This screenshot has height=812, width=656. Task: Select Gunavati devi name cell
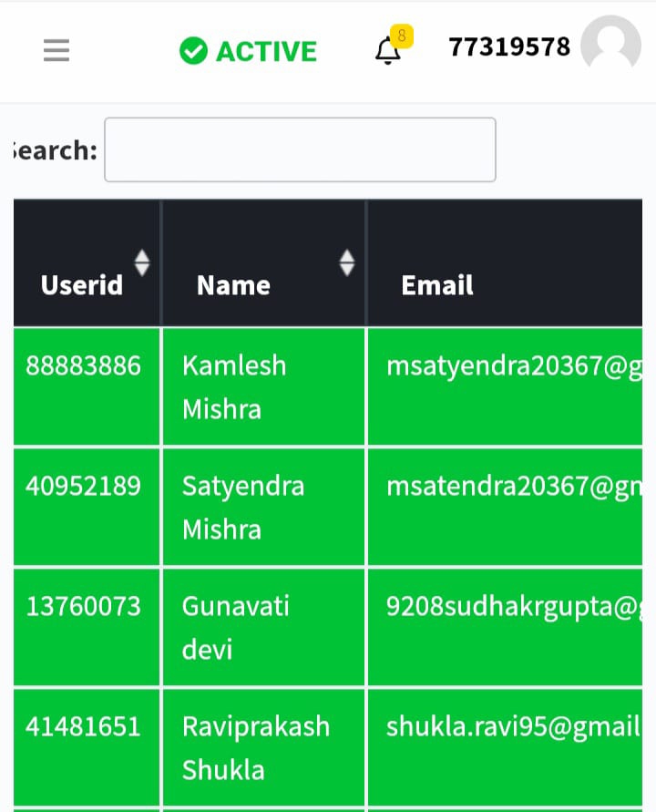[x=263, y=627]
